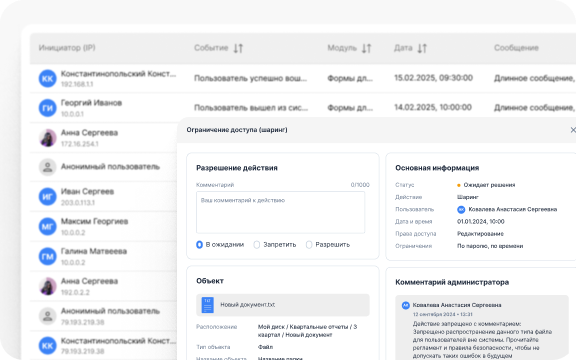The height and width of the screenshot is (360, 576).
Task: Click the ГИ avatar of Георгий Иванов
Action: [x=47, y=108]
